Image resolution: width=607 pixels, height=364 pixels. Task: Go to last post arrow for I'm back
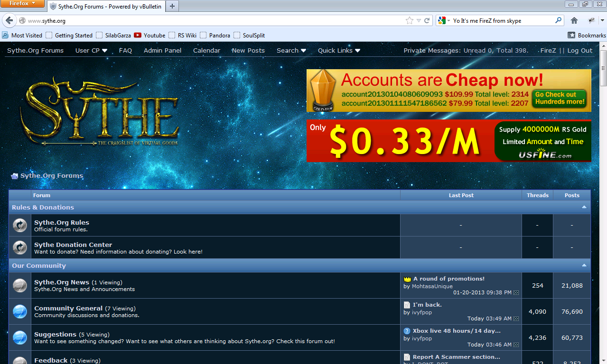tap(516, 319)
